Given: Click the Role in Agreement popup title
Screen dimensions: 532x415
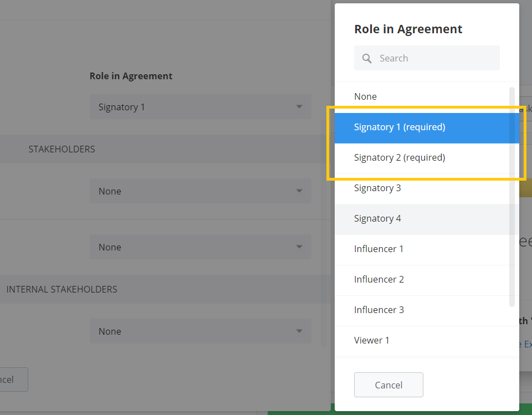Looking at the screenshot, I should 408,29.
